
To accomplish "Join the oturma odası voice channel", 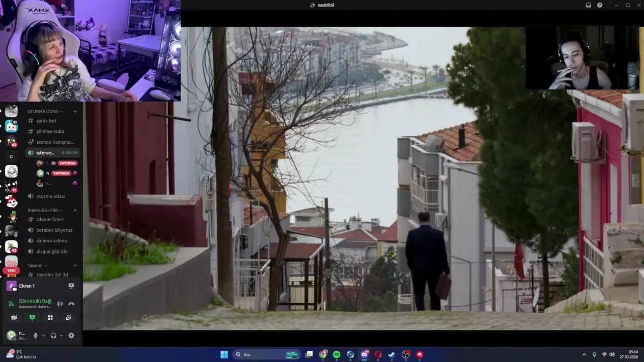I will click(52, 196).
